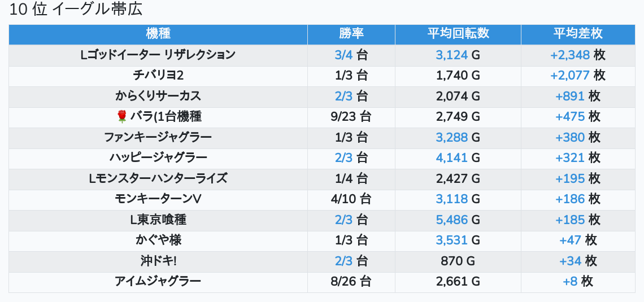
Task: Sort by the 機種 column header
Action: point(158,34)
